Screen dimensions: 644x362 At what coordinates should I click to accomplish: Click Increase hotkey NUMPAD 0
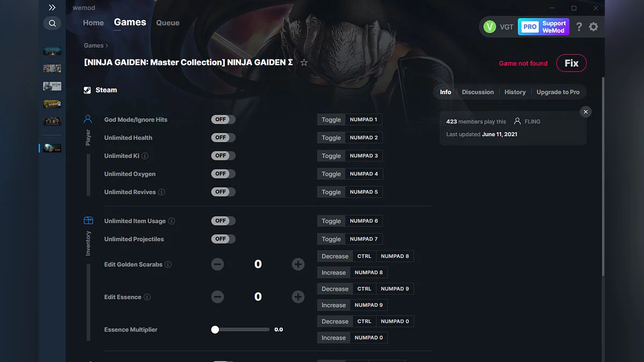[352, 338]
